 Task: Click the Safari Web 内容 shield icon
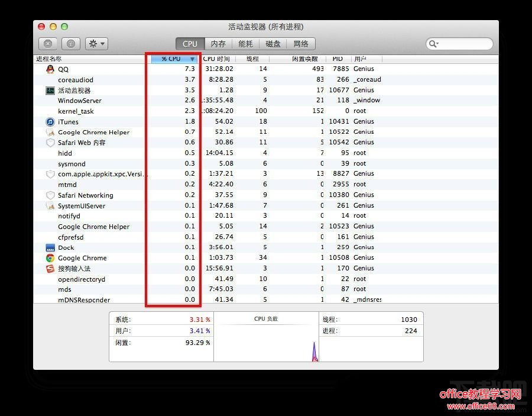point(50,143)
